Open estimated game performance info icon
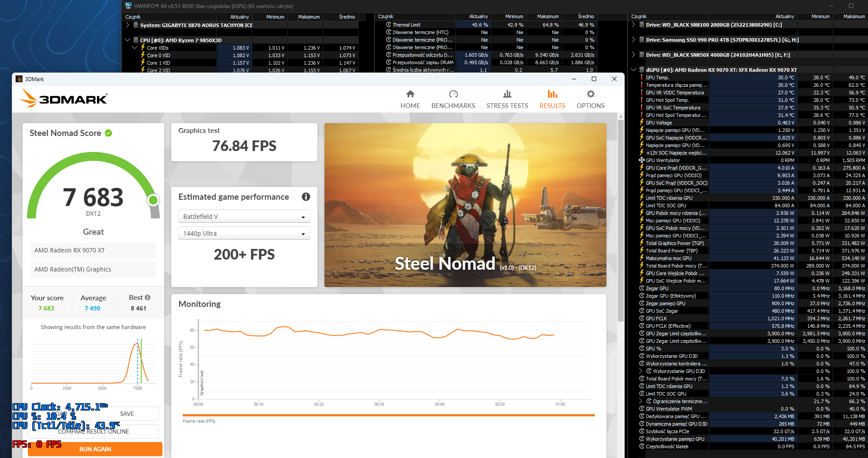The image size is (868, 458). (306, 197)
